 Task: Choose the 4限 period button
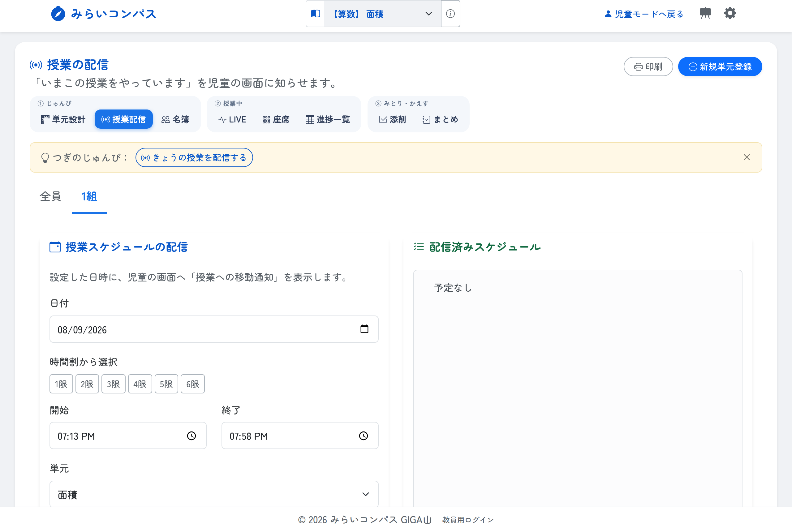pos(140,384)
